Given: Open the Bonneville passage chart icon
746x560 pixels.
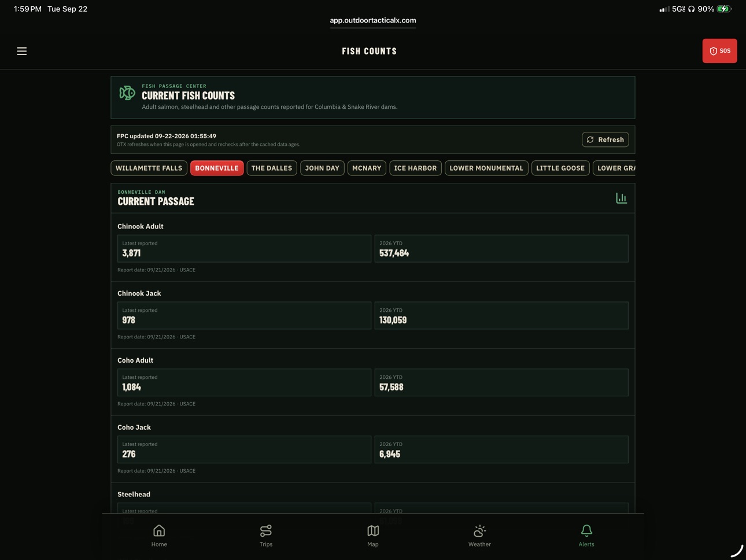Looking at the screenshot, I should (x=621, y=198).
